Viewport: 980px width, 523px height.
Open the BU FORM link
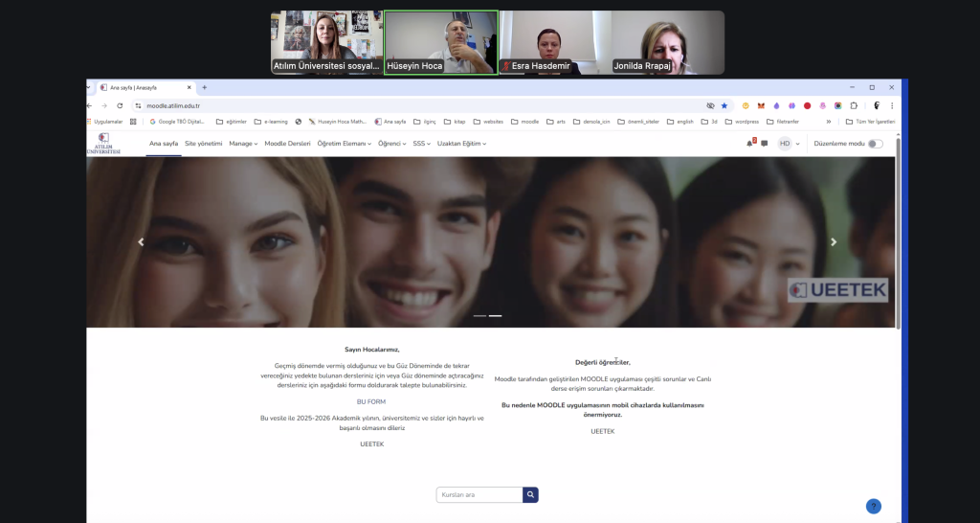371,401
